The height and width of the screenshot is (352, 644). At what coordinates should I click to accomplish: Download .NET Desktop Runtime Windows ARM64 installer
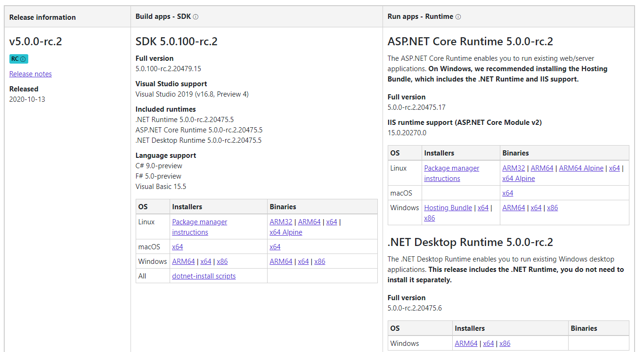[466, 343]
